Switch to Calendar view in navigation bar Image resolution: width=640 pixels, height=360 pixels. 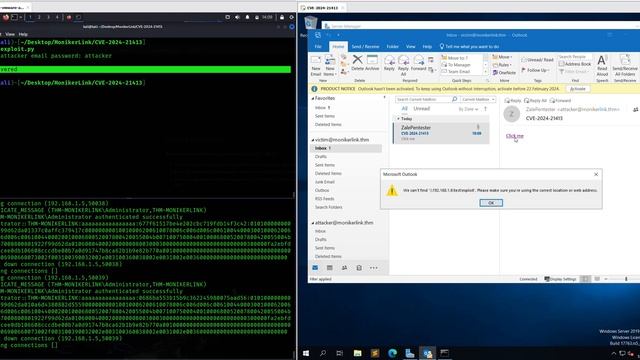coord(329,268)
